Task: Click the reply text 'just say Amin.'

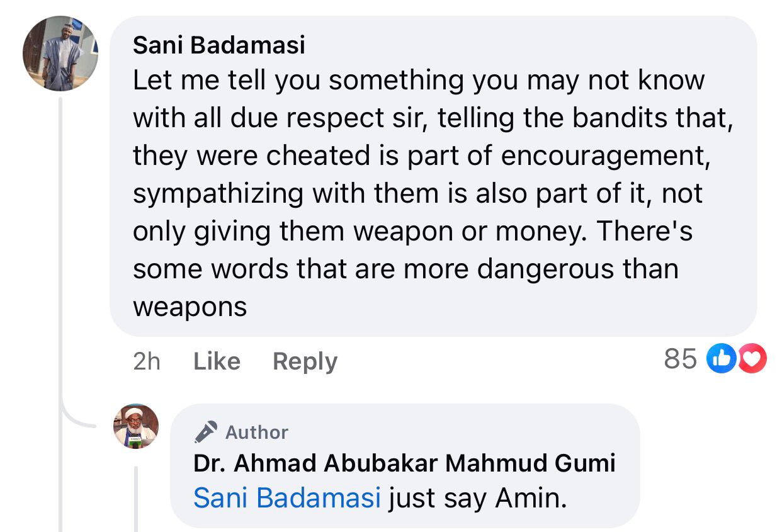Action: (x=477, y=498)
